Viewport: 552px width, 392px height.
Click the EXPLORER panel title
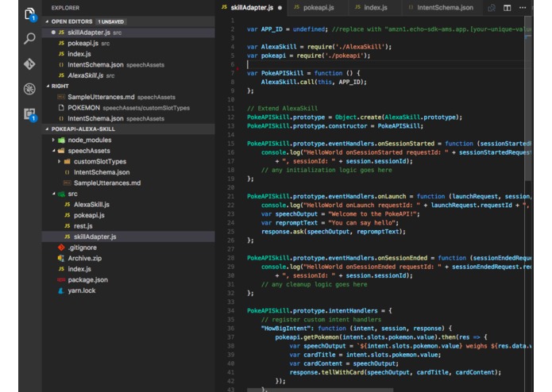65,8
